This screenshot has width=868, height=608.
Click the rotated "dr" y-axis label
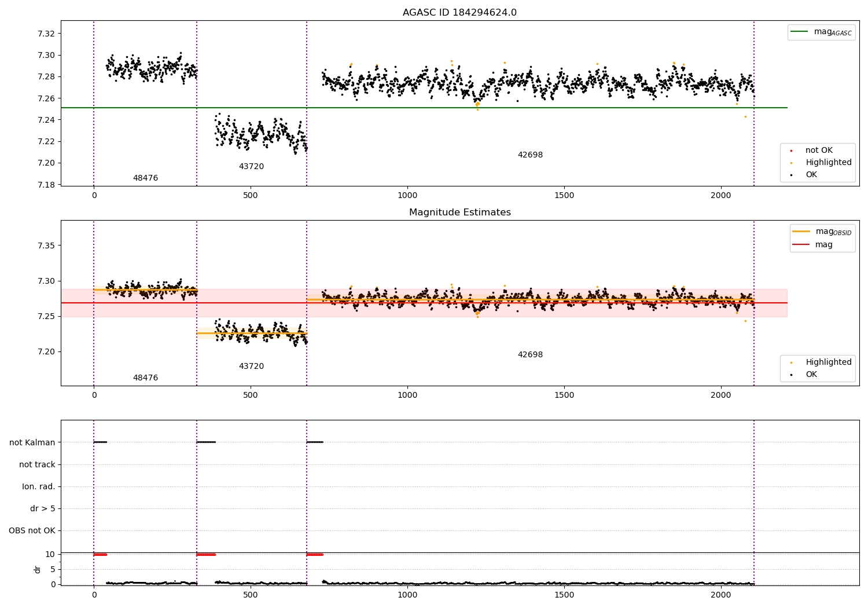[38, 569]
